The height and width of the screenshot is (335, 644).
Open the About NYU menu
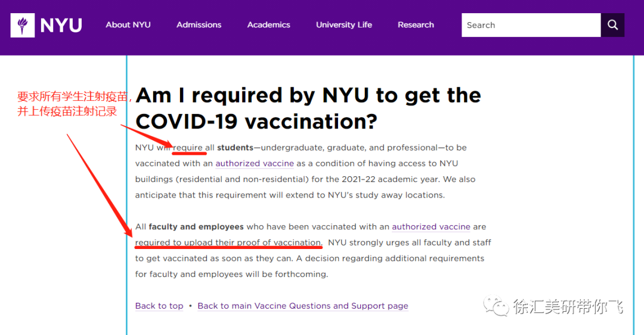128,25
